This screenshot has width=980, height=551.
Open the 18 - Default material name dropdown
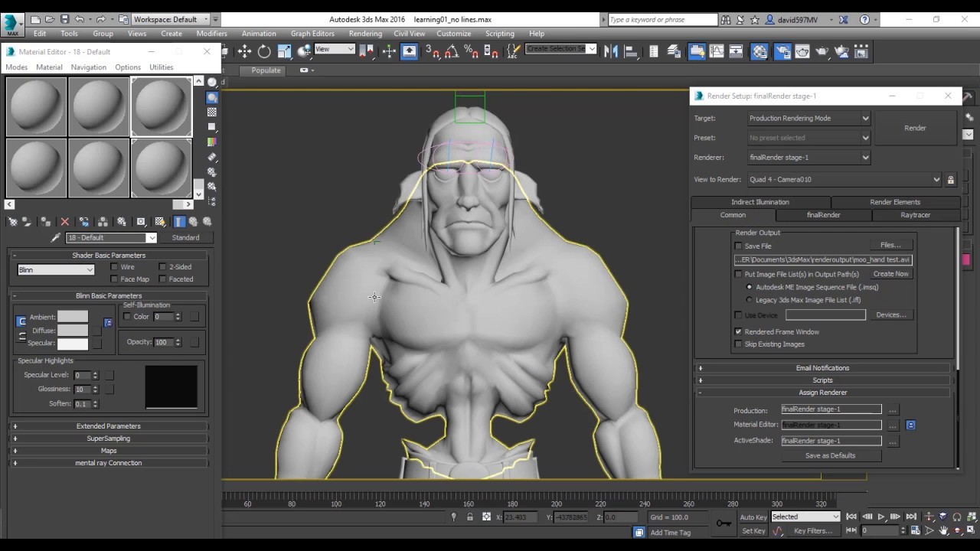click(151, 237)
